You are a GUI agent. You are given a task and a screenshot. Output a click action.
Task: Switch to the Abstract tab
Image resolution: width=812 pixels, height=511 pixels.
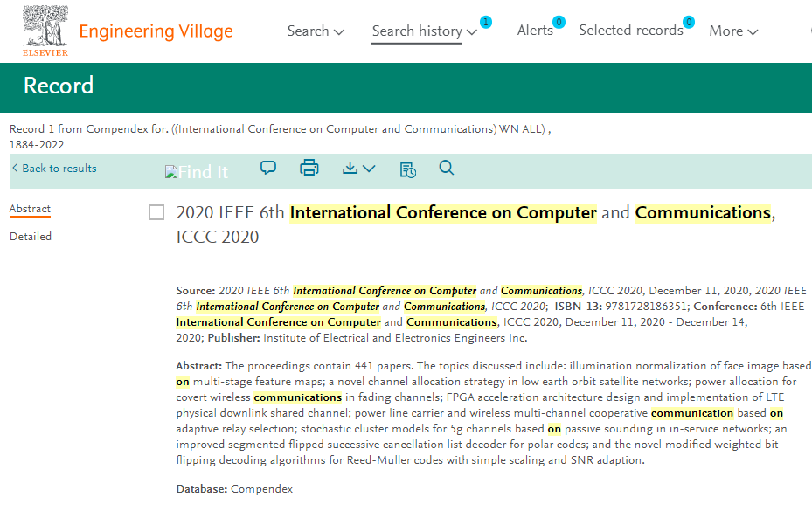coord(30,209)
